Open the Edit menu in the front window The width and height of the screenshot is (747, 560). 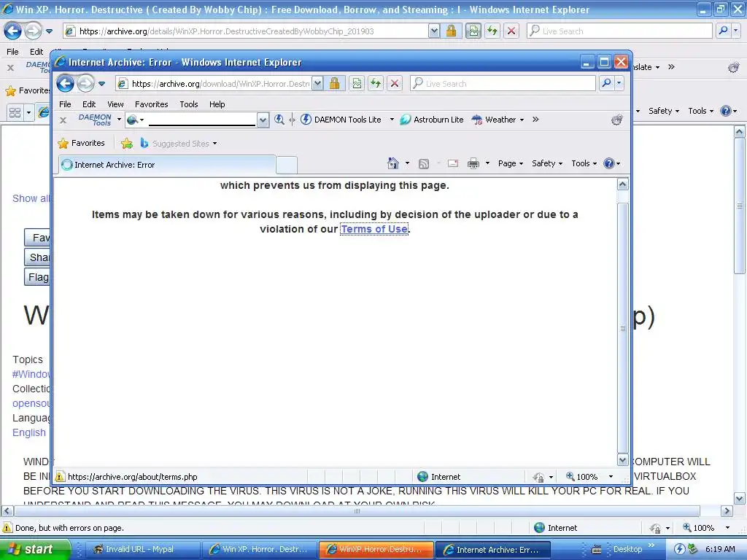(x=89, y=104)
